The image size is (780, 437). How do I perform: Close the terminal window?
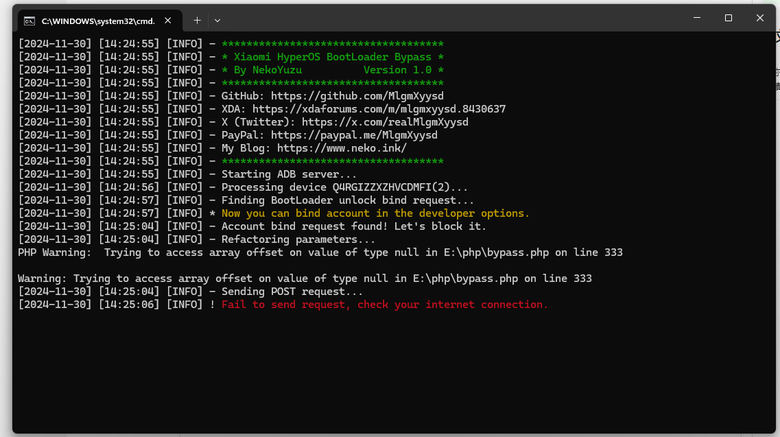[760, 18]
